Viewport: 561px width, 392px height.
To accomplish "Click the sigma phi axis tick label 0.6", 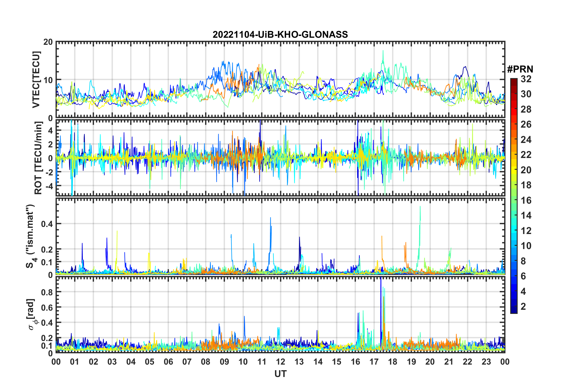I will [47, 307].
